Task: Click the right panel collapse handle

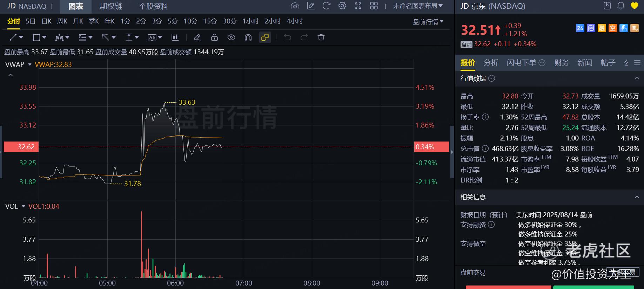Action: click(452, 152)
